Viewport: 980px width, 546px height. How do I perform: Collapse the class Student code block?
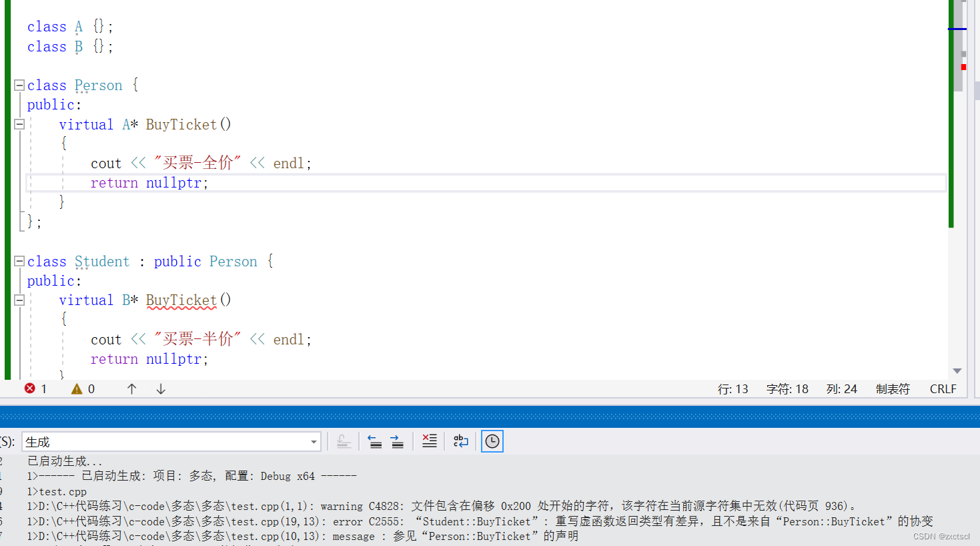(19, 262)
